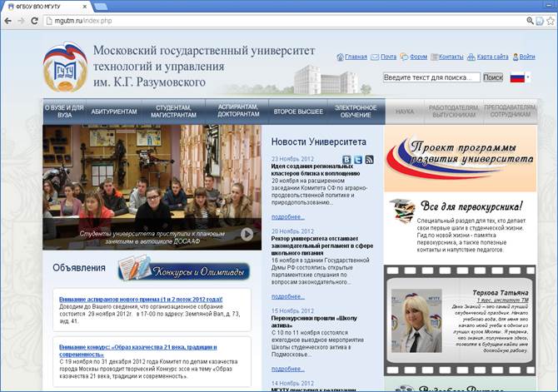
Task: Click the Проект программы развития университета banner
Action: point(460,159)
